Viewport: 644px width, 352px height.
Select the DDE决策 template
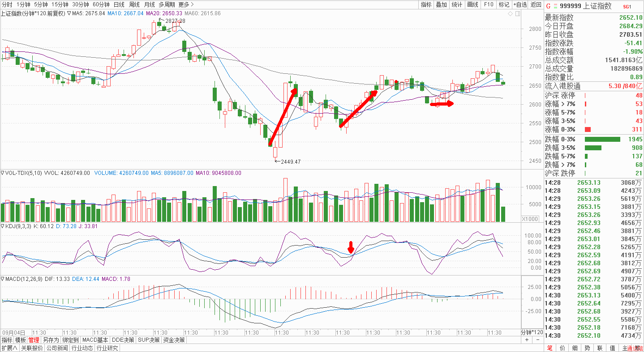tap(123, 340)
